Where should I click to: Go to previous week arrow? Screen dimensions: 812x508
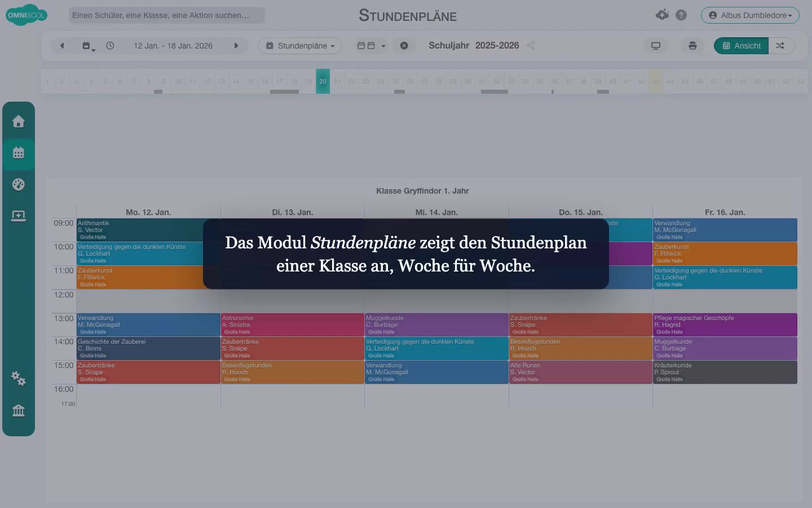[62, 46]
